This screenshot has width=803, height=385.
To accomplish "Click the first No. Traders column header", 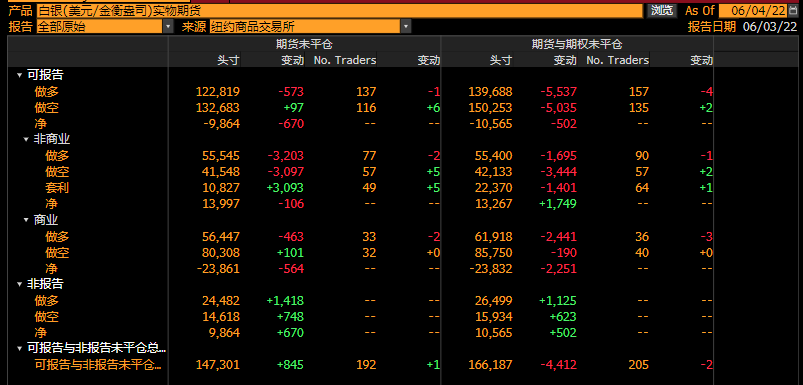I will [345, 60].
